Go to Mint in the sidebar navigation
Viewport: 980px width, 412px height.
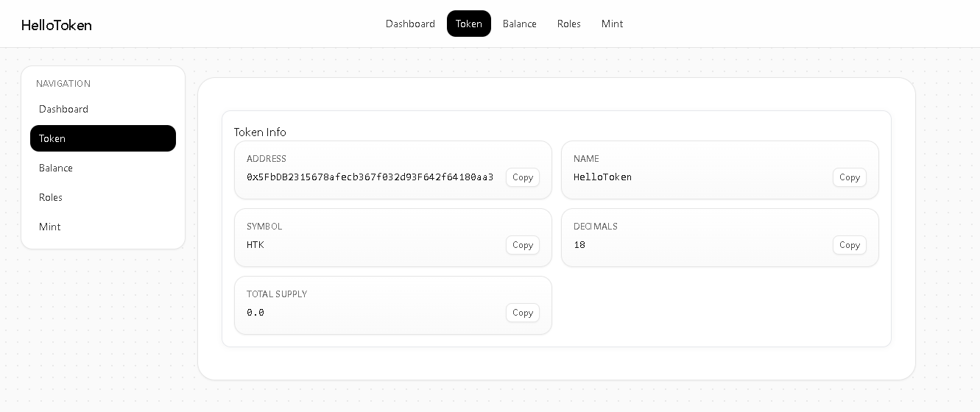pyautogui.click(x=50, y=227)
